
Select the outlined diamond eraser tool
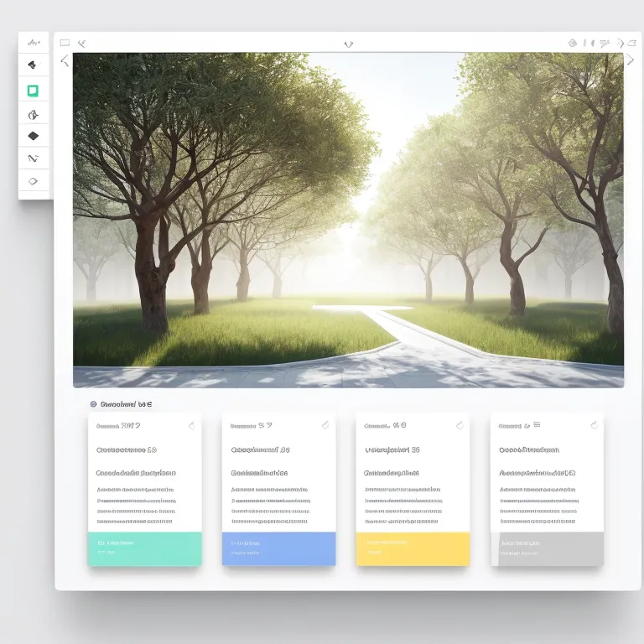point(34,180)
